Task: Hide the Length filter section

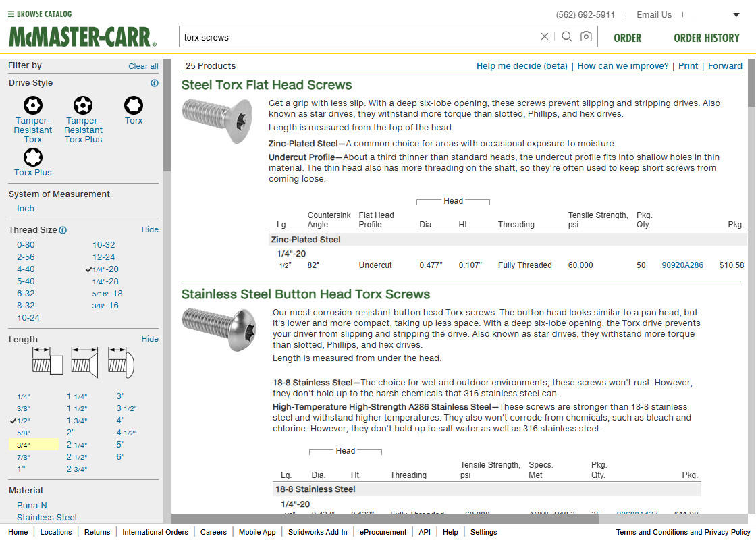Action: point(150,339)
